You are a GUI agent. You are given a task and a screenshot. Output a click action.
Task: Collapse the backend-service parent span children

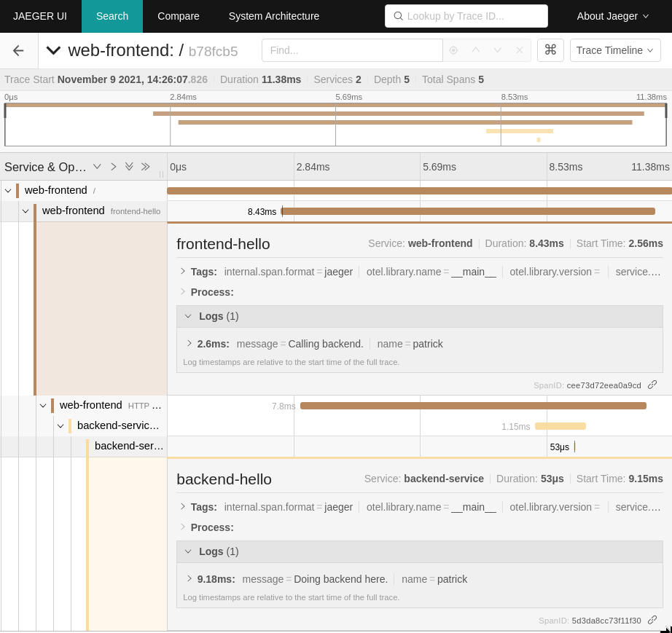point(60,426)
